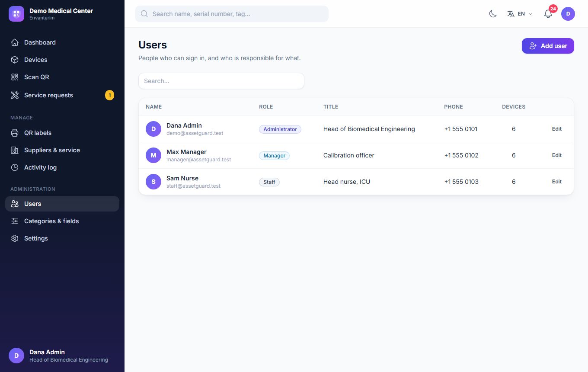Click the red 24 notification badge
The width and height of the screenshot is (588, 372).
553,9
